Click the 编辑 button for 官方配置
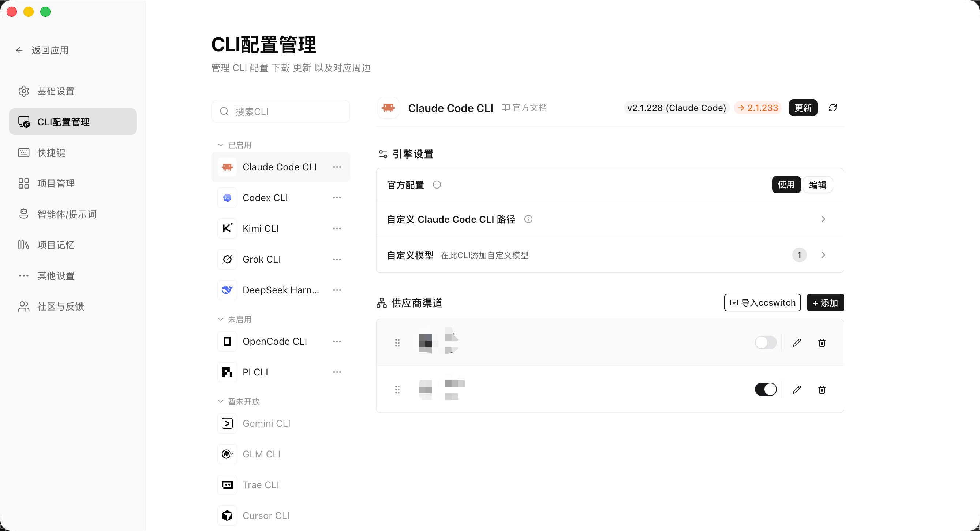Image resolution: width=980 pixels, height=531 pixels. pos(818,185)
